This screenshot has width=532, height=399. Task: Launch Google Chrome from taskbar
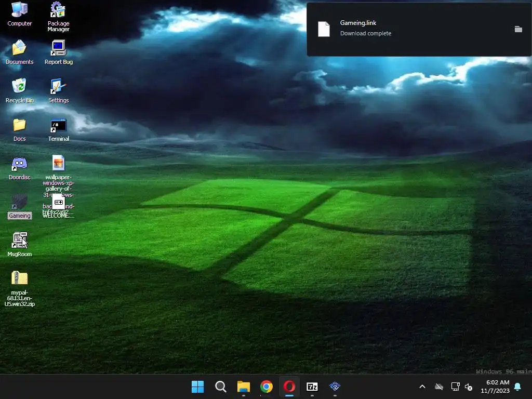pyautogui.click(x=267, y=387)
